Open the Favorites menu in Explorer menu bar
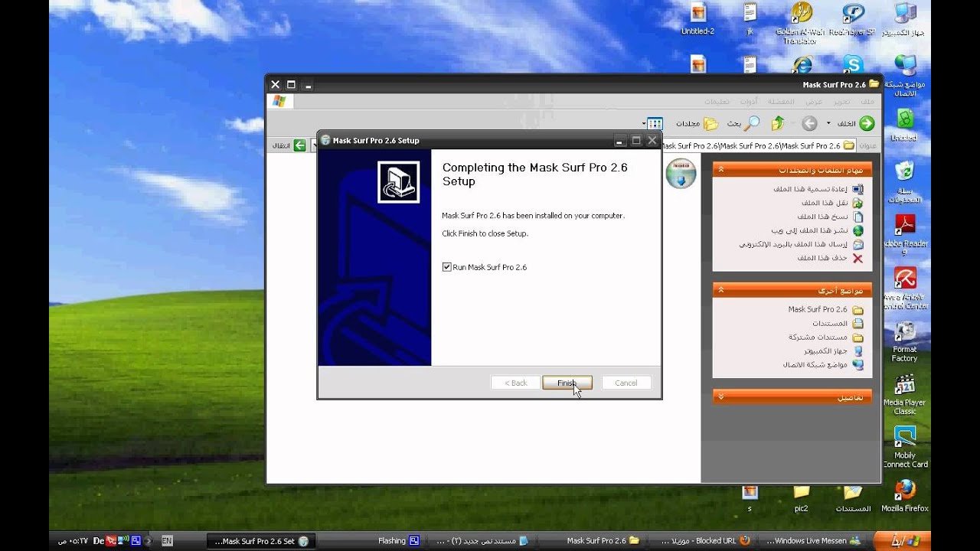The width and height of the screenshot is (980, 551). click(x=781, y=102)
